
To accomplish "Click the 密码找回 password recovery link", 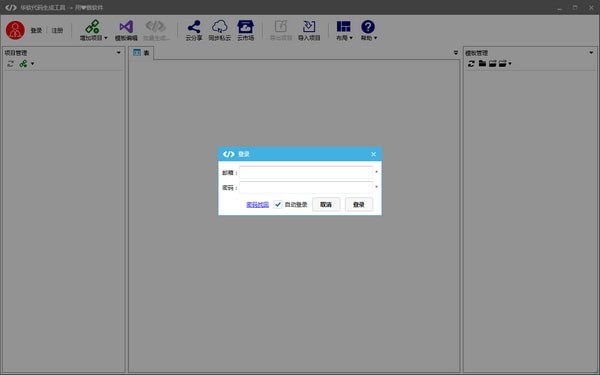I will 258,205.
